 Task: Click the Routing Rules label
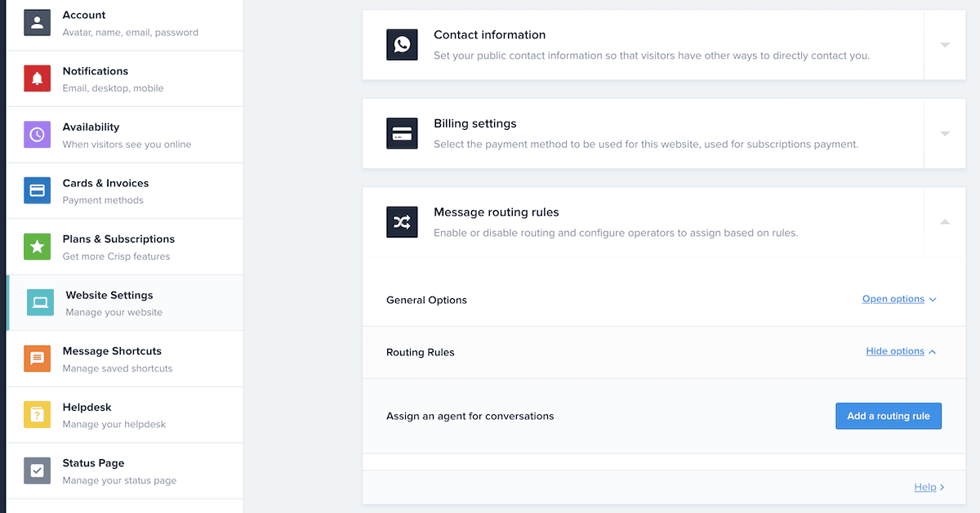[x=421, y=352]
